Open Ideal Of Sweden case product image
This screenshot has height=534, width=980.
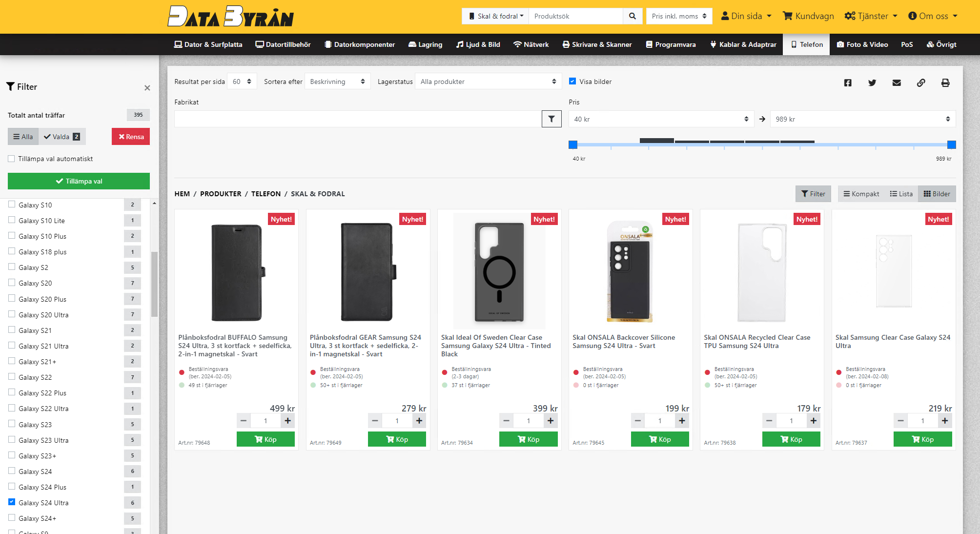pyautogui.click(x=499, y=271)
